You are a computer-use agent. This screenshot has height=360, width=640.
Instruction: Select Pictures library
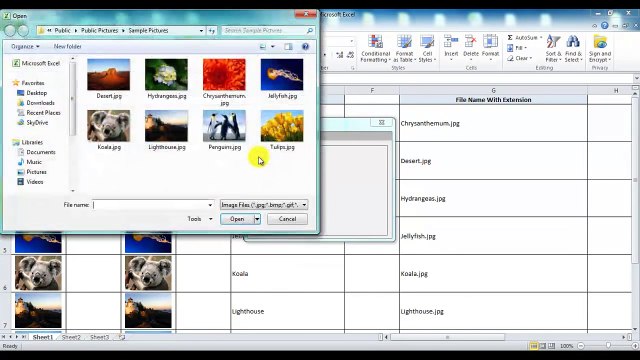(x=31, y=172)
